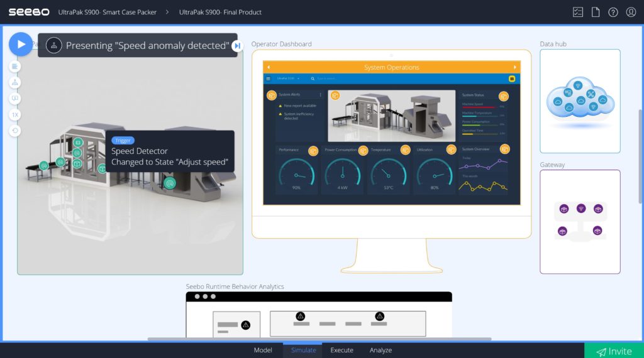Expand the UltraPak dropdown in dashboard bar
Viewport: 644px width, 358px height.
(x=288, y=79)
